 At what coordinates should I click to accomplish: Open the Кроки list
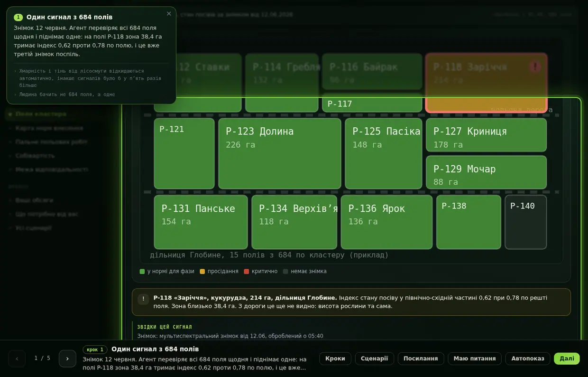335,358
